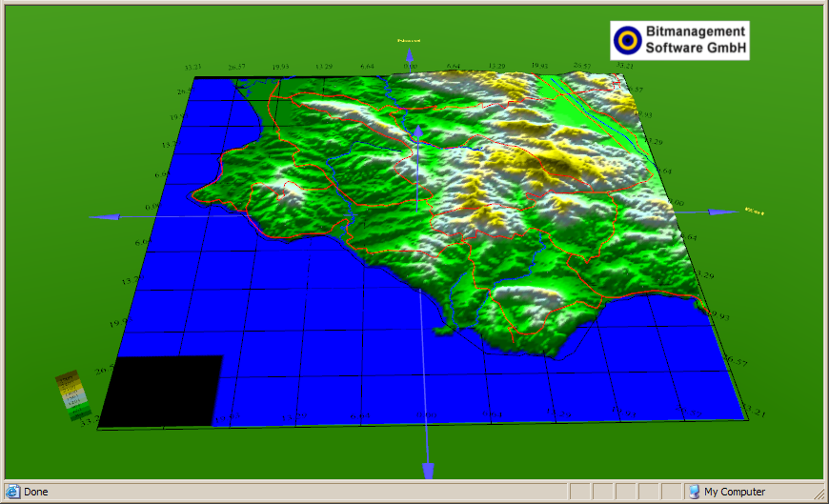Click the yellow label above the north arrow
The image size is (829, 504).
pos(409,41)
